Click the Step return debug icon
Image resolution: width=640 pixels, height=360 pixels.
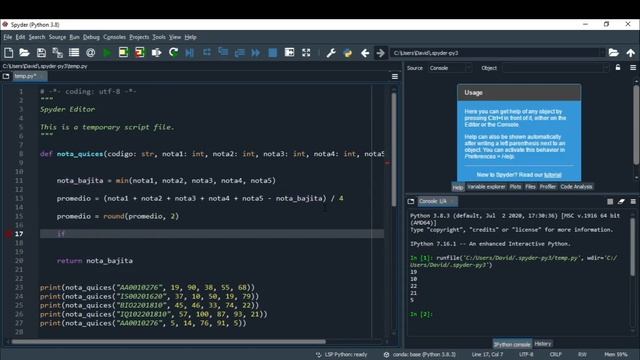click(240, 53)
